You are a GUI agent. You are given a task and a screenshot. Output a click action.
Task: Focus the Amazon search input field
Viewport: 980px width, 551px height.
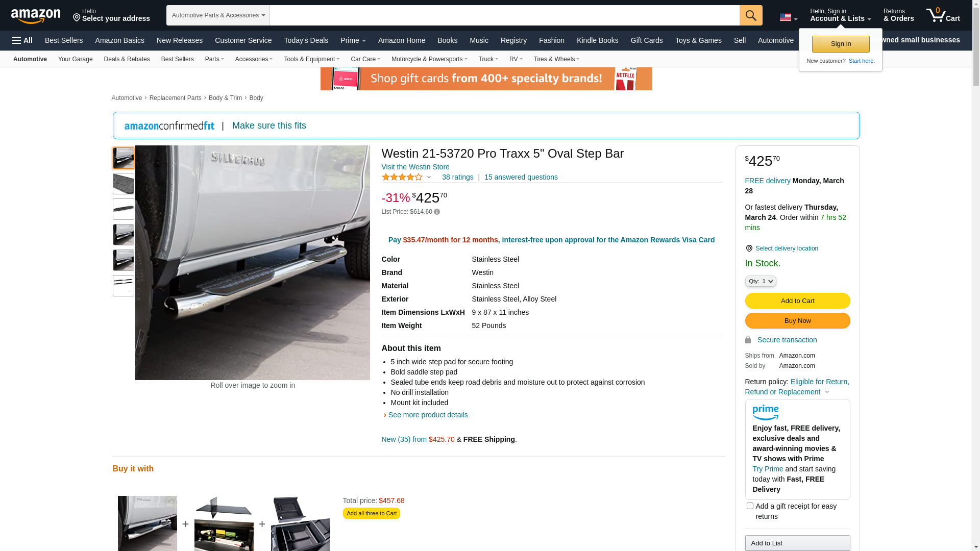[x=504, y=15]
